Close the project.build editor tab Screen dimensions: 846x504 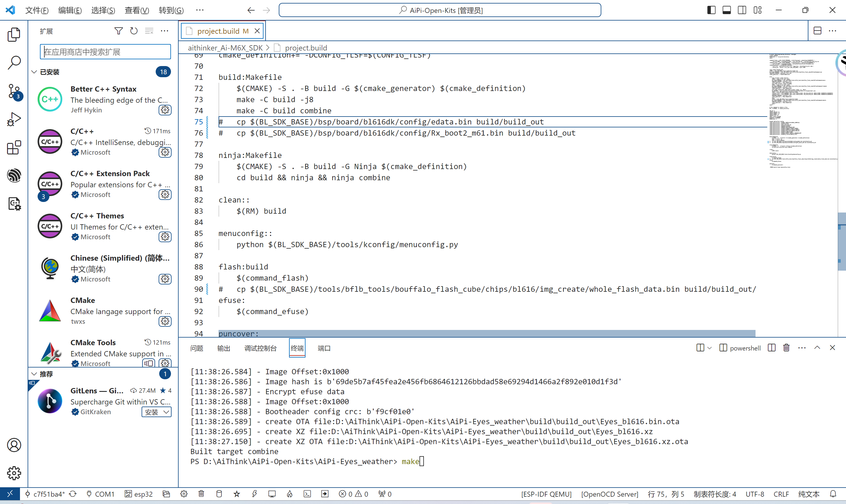tap(257, 31)
